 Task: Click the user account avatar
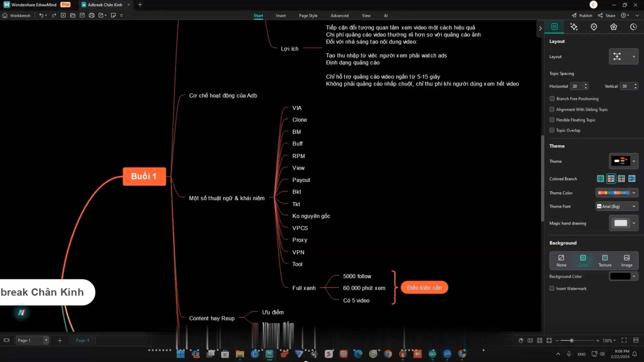pyautogui.click(x=593, y=5)
